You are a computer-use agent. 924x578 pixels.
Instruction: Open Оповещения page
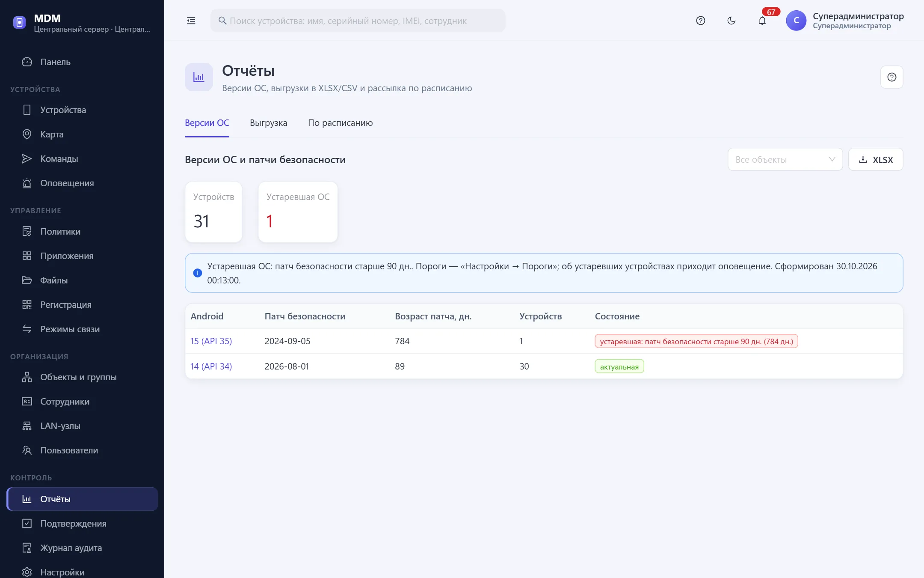(x=82, y=183)
